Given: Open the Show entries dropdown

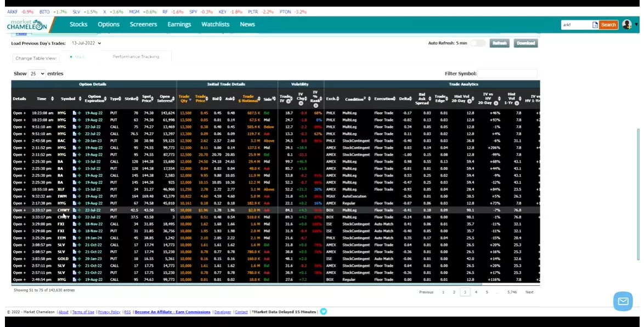Looking at the screenshot, I should click(37, 73).
